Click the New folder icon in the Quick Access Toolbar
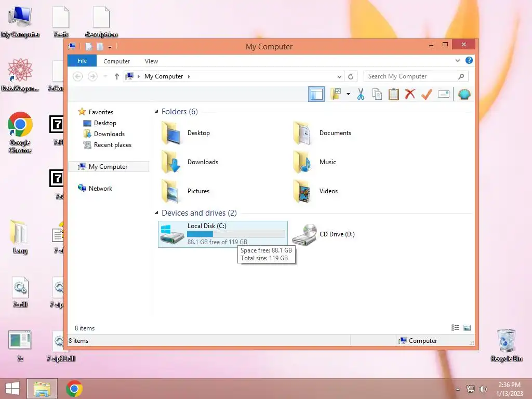The image size is (532, 399). (100, 46)
